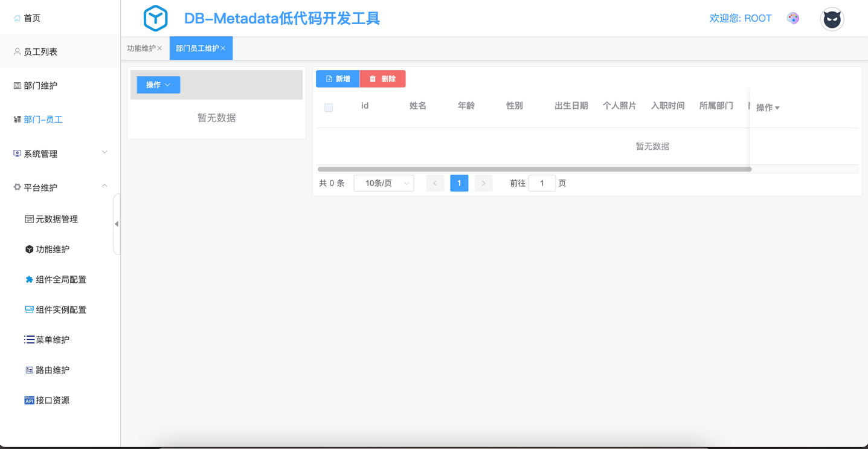Switch to the 功能维护 tab

click(x=141, y=48)
